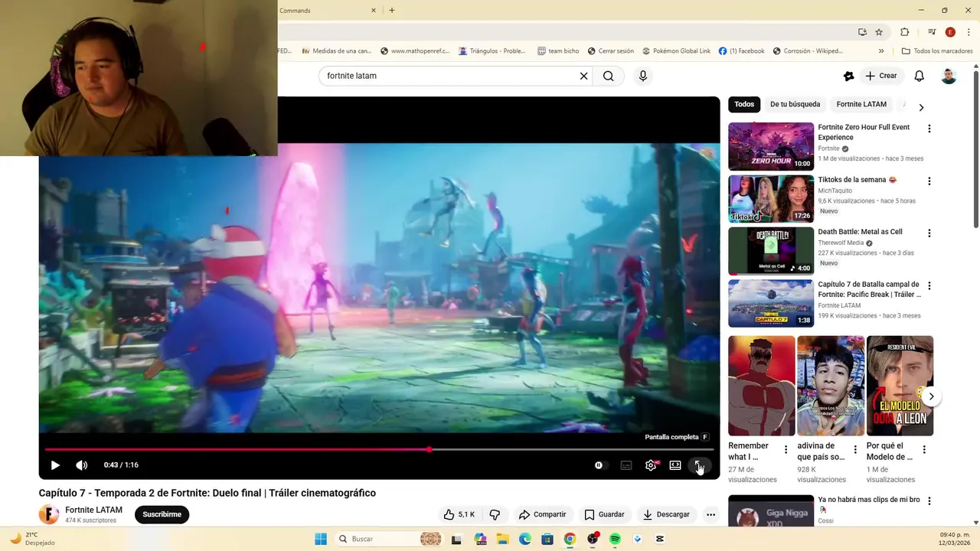The height and width of the screenshot is (551, 980).
Task: Play the Fortnite trailer video
Action: (55, 465)
